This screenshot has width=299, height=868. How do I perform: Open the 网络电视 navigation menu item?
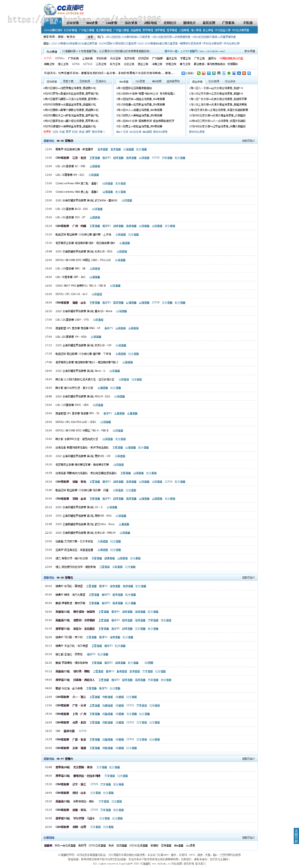tap(150, 23)
